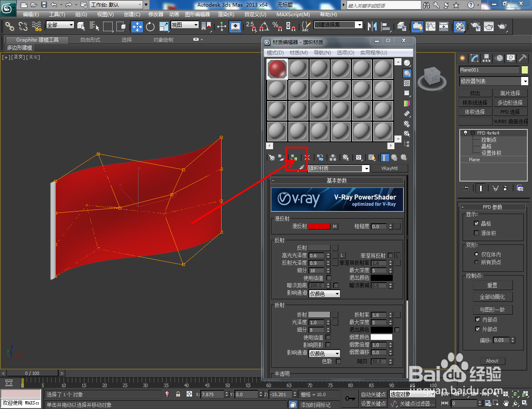Select the 所有顶点 radio option
Viewport: 532px width, 409px height.
[476, 262]
